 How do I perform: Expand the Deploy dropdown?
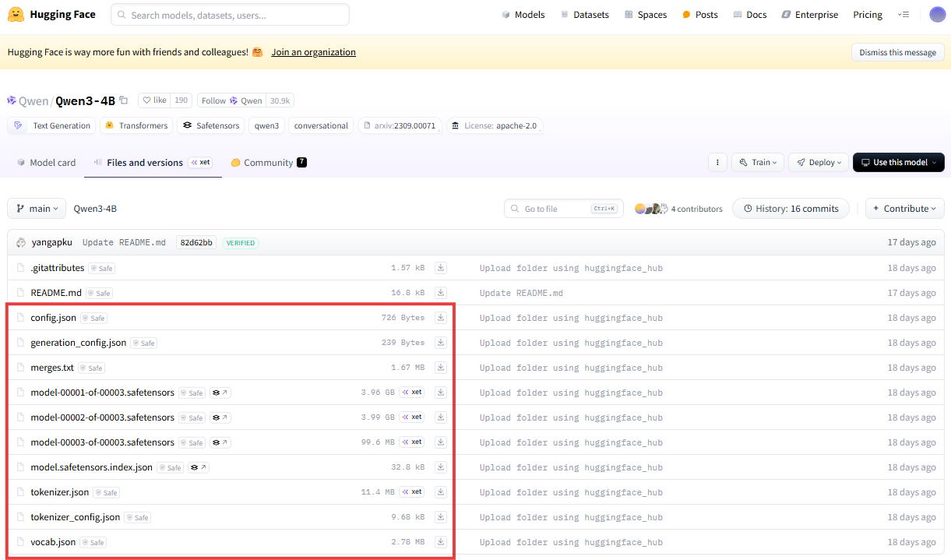(x=819, y=163)
